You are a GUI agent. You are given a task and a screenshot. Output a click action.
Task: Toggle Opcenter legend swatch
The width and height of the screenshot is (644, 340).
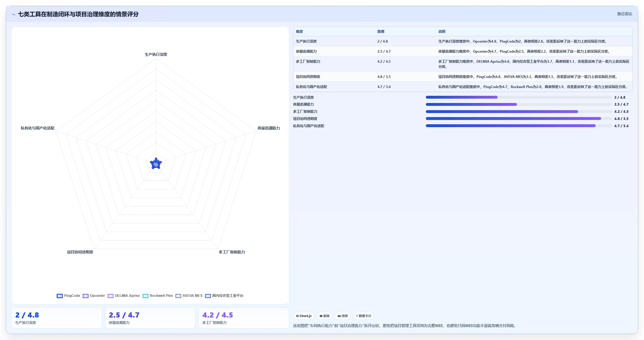coord(86,296)
